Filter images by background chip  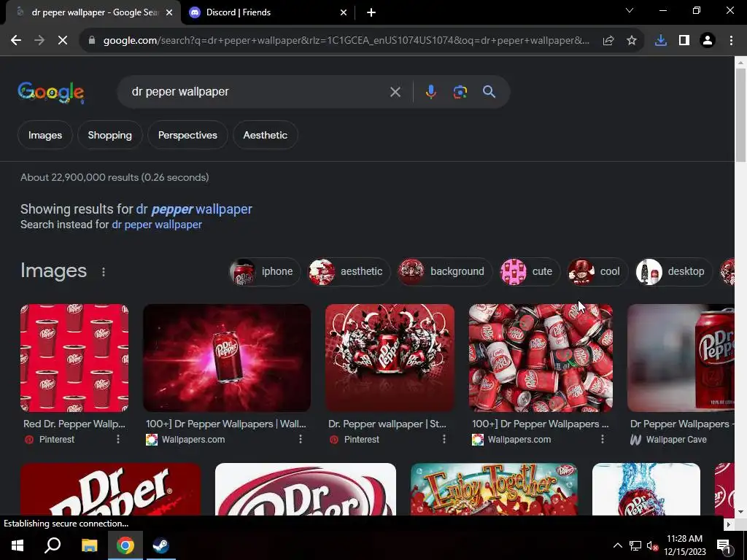[x=444, y=271]
